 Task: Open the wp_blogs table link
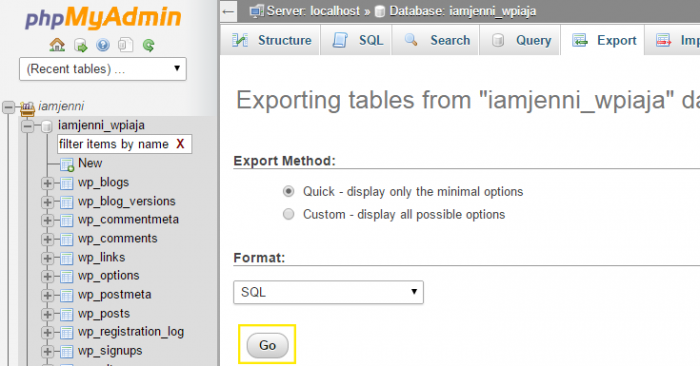104,183
